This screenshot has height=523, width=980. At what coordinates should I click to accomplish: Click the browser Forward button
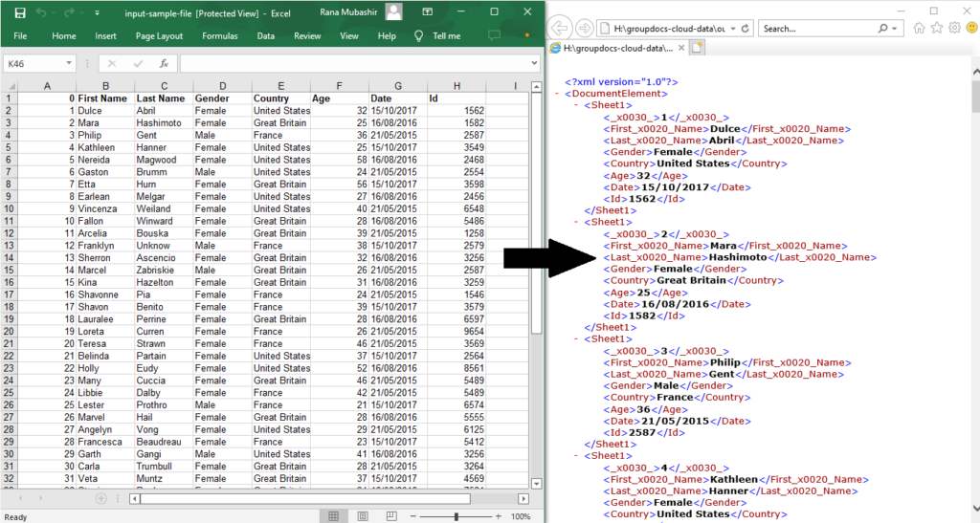point(584,28)
